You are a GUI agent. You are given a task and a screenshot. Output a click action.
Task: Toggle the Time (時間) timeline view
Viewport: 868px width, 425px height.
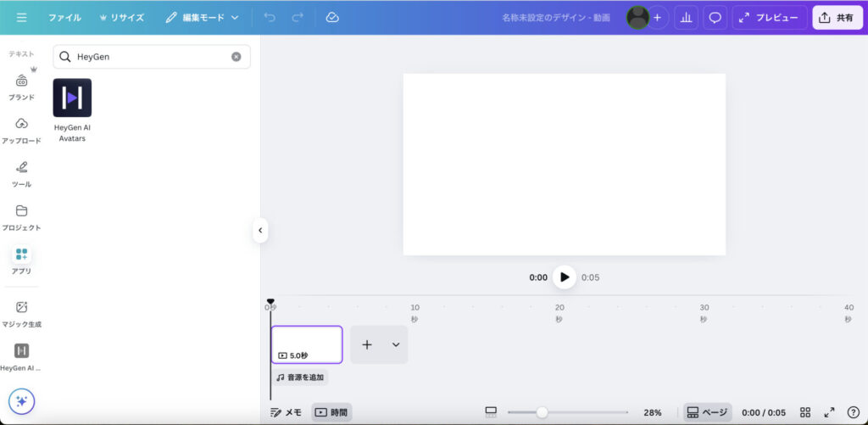tap(331, 412)
